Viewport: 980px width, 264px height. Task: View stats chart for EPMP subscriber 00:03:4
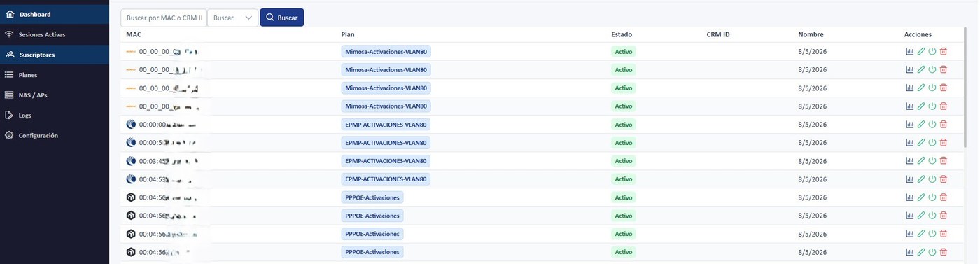(x=910, y=160)
